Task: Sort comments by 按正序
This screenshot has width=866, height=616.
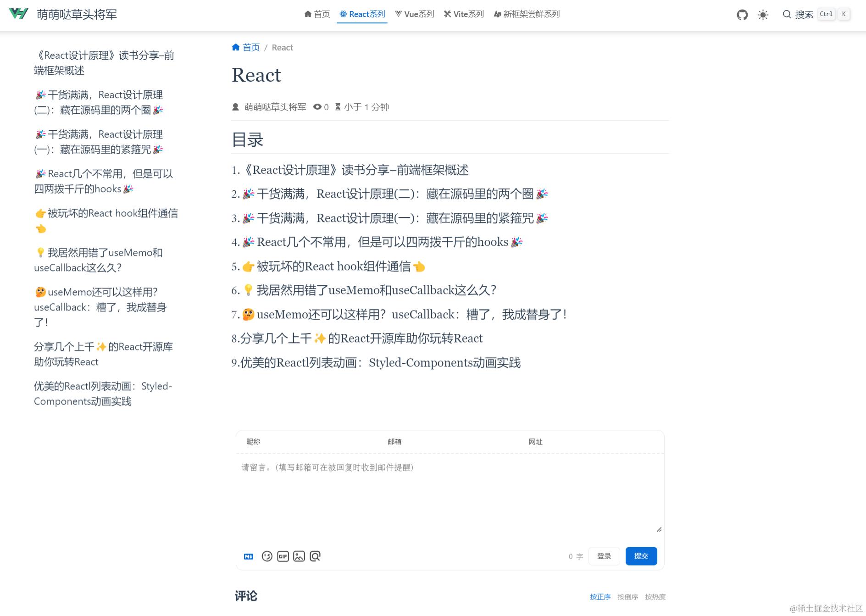Action: pyautogui.click(x=600, y=597)
